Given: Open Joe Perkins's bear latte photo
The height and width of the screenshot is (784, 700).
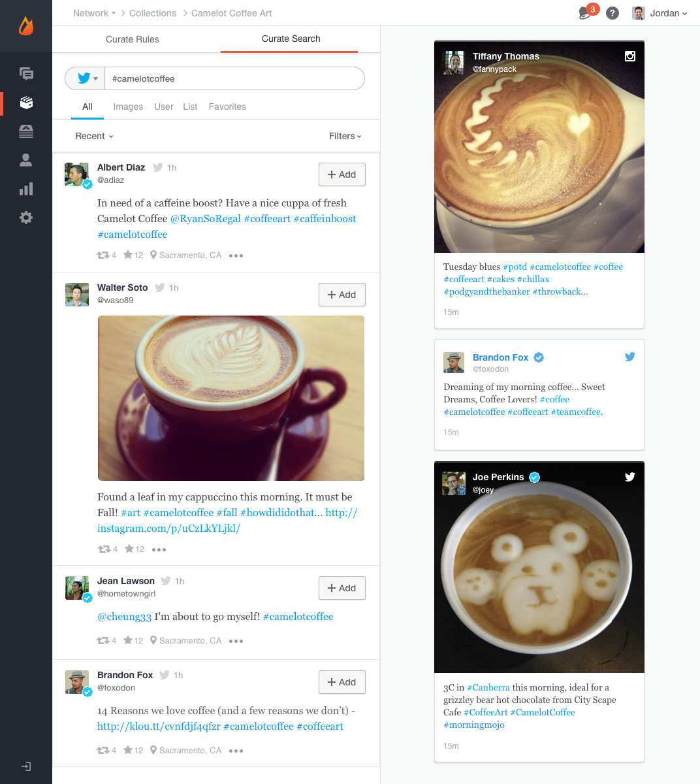Looking at the screenshot, I should point(539,568).
